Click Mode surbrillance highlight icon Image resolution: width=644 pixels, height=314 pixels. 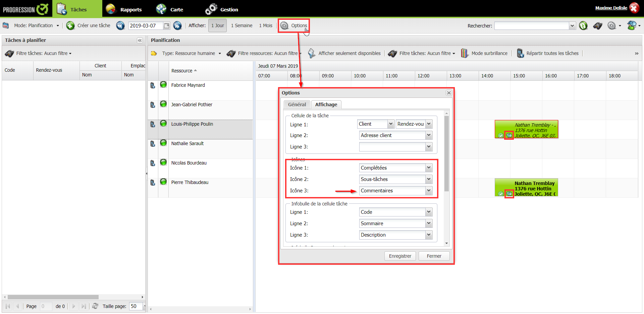click(464, 53)
